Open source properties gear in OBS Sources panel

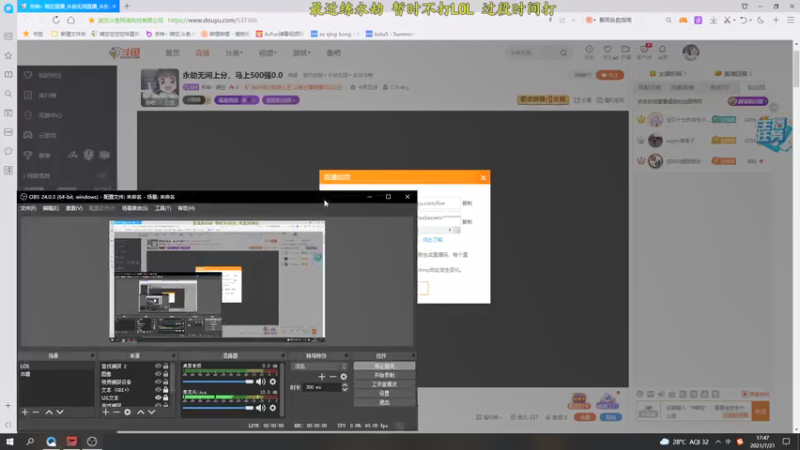[128, 412]
